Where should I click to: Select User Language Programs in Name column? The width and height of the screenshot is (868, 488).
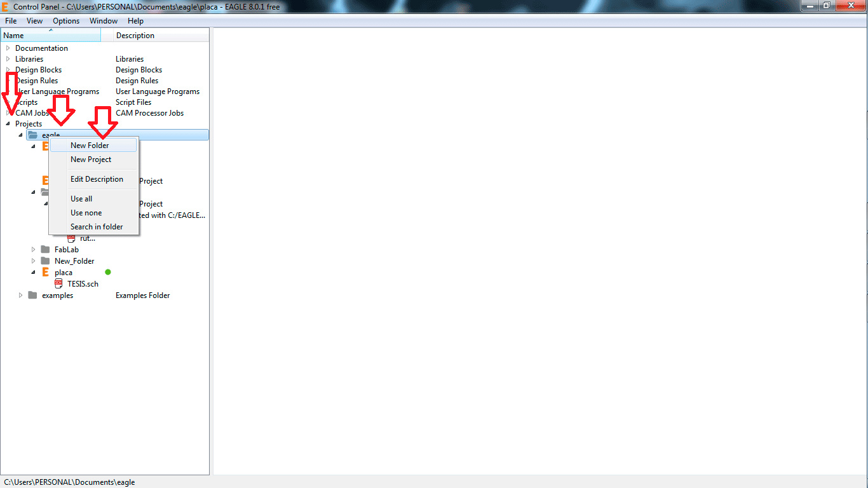(57, 91)
